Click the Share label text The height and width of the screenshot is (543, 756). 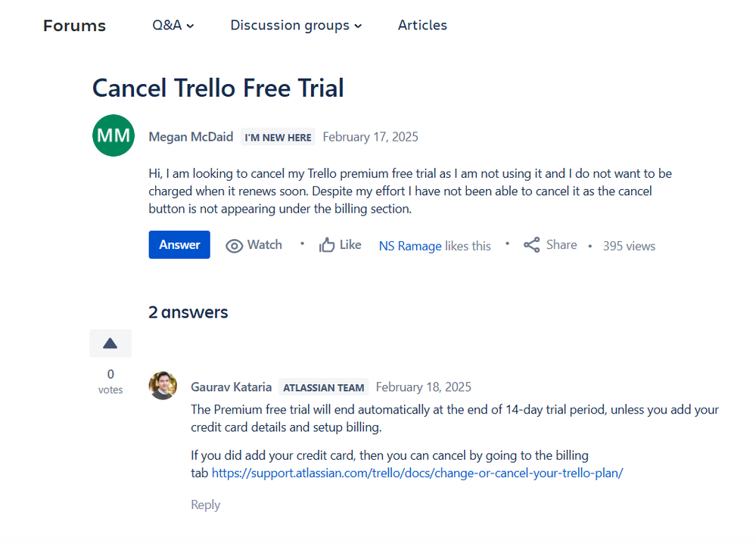562,245
